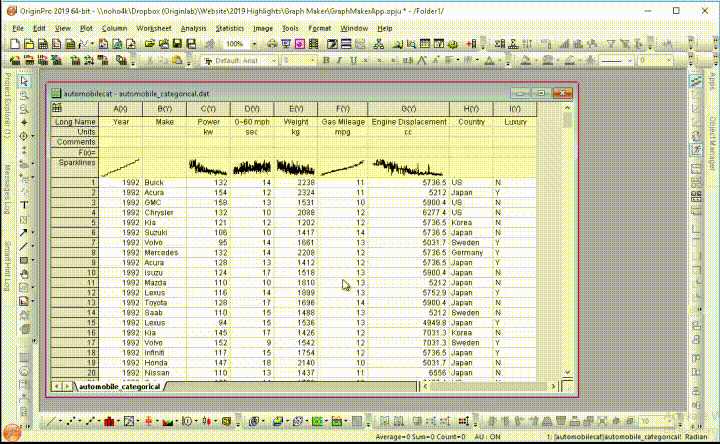This screenshot has height=444, width=720.
Task: Select row 10 header
Action: click(74, 273)
